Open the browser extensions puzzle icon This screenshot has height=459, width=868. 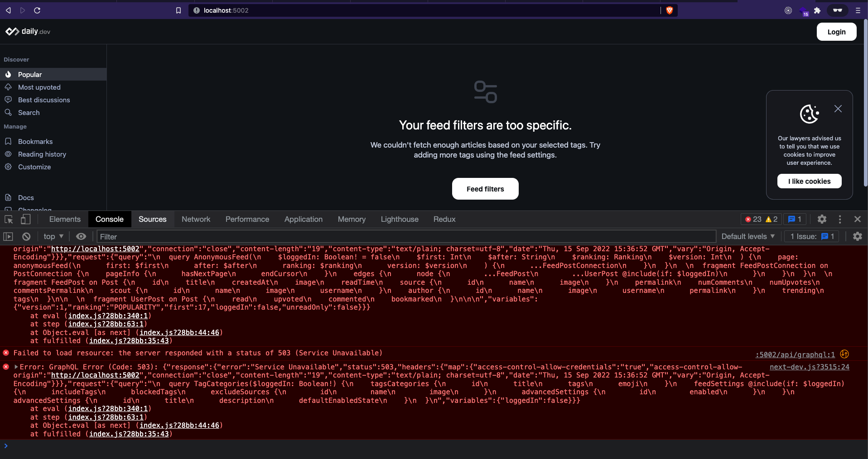click(817, 10)
